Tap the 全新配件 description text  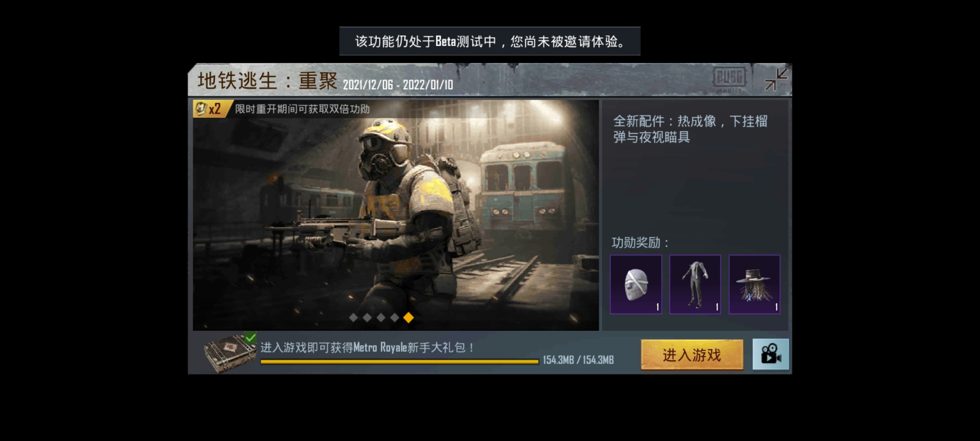point(690,129)
